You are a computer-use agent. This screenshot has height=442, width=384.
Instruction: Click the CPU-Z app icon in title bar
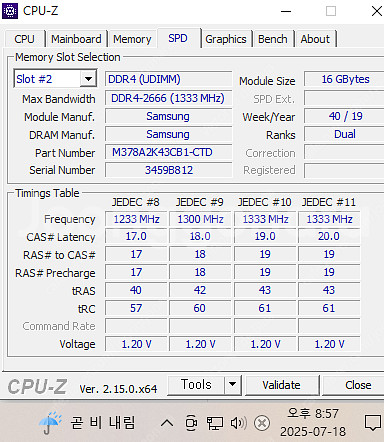tap(10, 11)
